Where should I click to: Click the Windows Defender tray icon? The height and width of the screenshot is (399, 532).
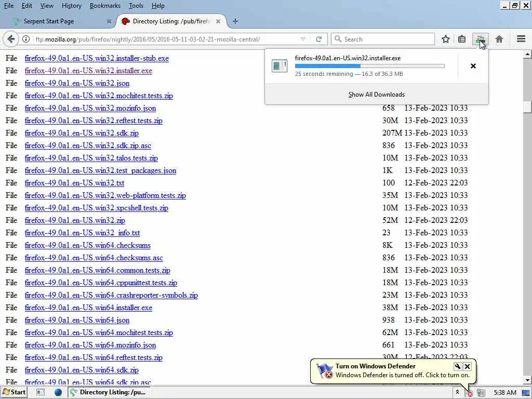(x=470, y=393)
